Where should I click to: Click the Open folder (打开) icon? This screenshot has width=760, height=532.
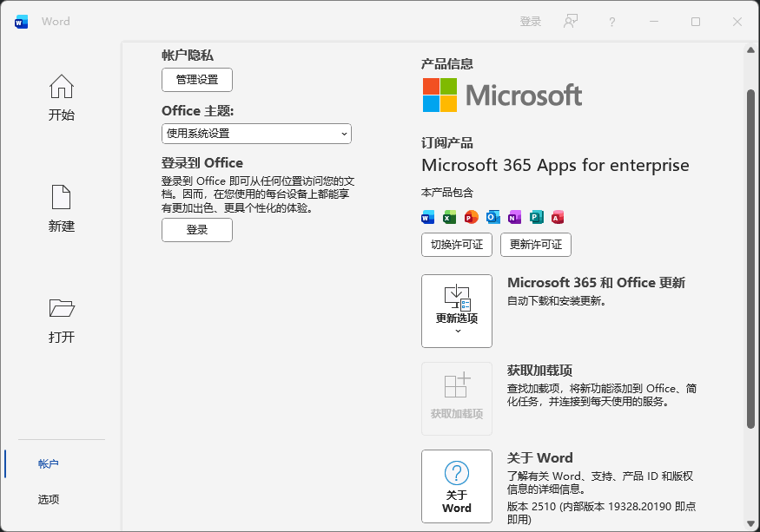(61, 308)
